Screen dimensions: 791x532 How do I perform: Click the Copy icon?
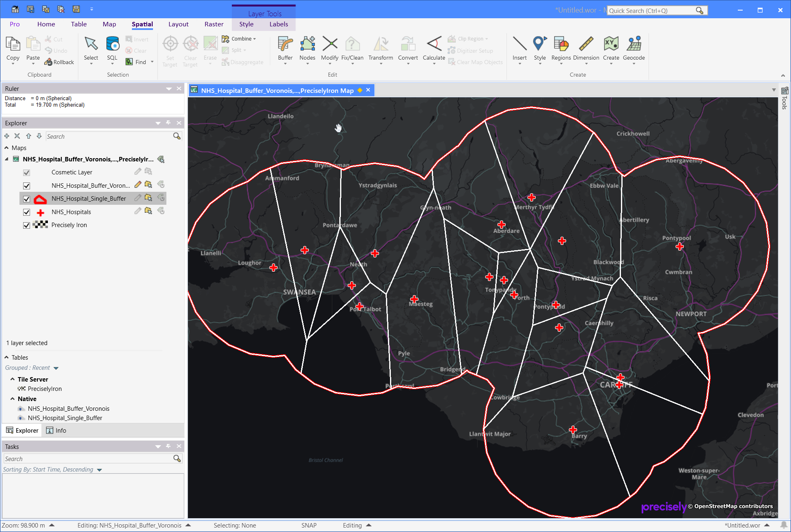(13, 44)
